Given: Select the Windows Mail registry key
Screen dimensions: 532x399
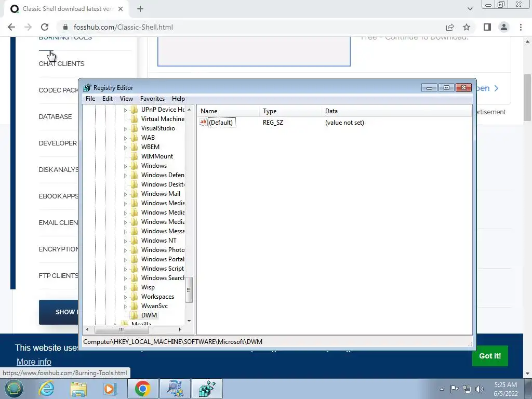Looking at the screenshot, I should (161, 193).
